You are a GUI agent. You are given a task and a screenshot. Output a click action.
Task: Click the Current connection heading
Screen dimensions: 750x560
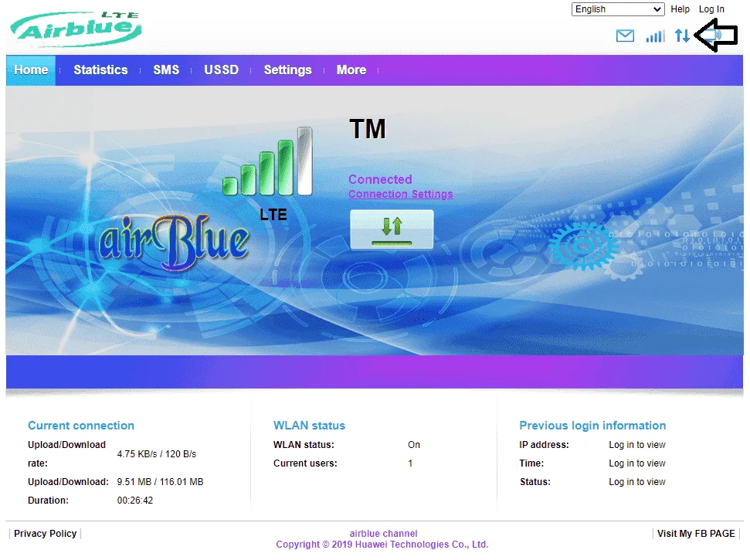point(81,426)
